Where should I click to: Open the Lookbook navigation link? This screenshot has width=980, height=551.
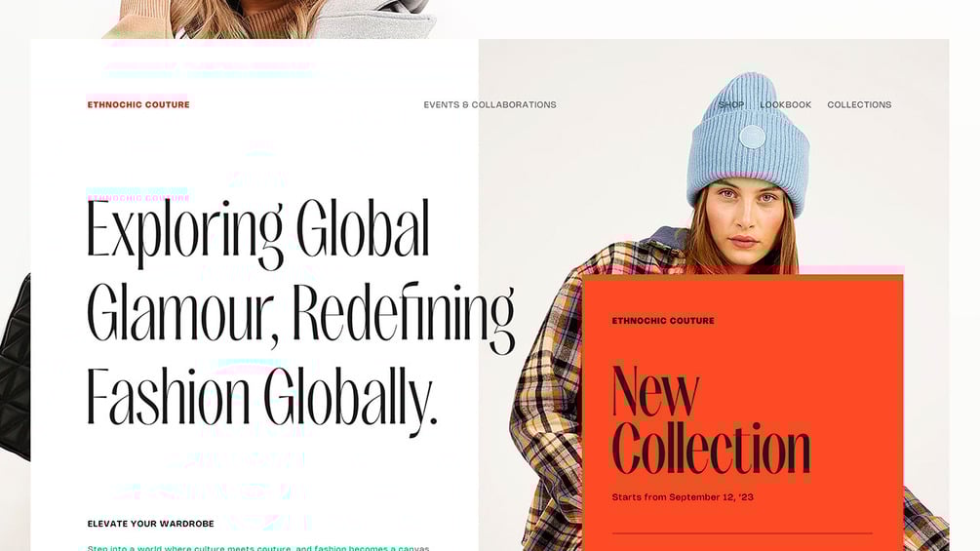point(786,105)
